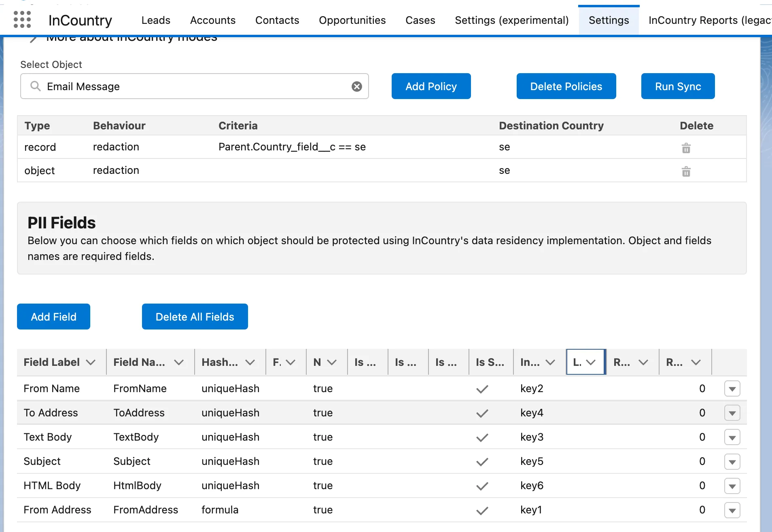Switch to the Opportunities tab
This screenshot has height=532, width=772.
352,20
